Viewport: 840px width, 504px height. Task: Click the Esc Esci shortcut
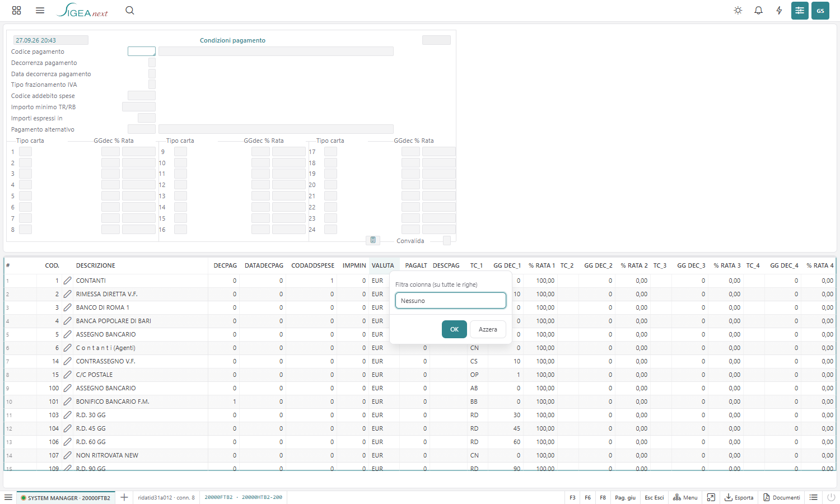coord(654,497)
